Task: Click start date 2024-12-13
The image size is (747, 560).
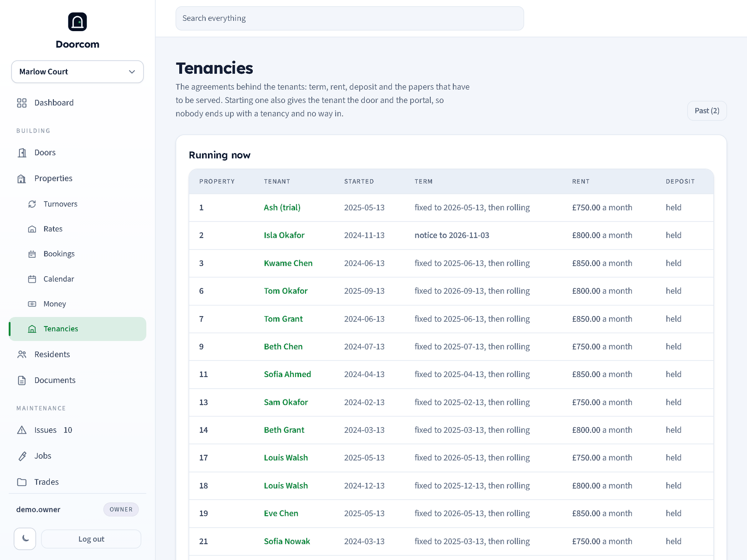Action: click(364, 485)
